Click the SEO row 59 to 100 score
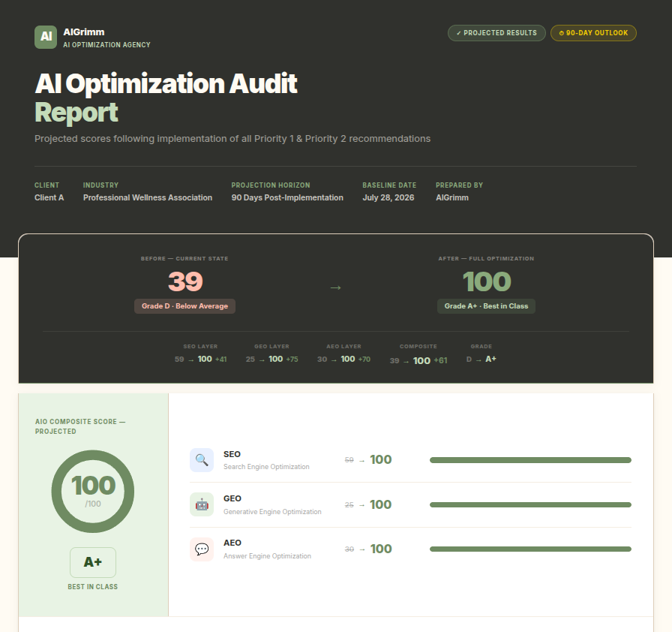Image resolution: width=672 pixels, height=632 pixels. pos(368,460)
